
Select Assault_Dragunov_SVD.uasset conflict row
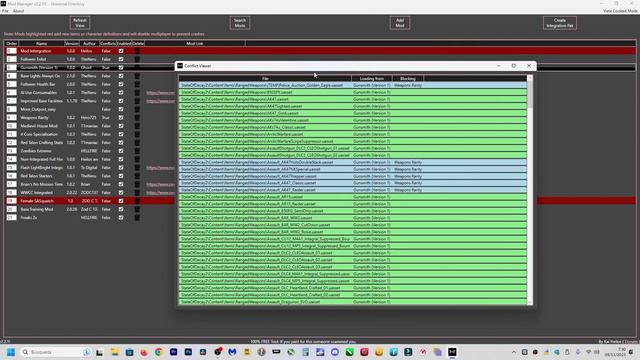pyautogui.click(x=353, y=302)
